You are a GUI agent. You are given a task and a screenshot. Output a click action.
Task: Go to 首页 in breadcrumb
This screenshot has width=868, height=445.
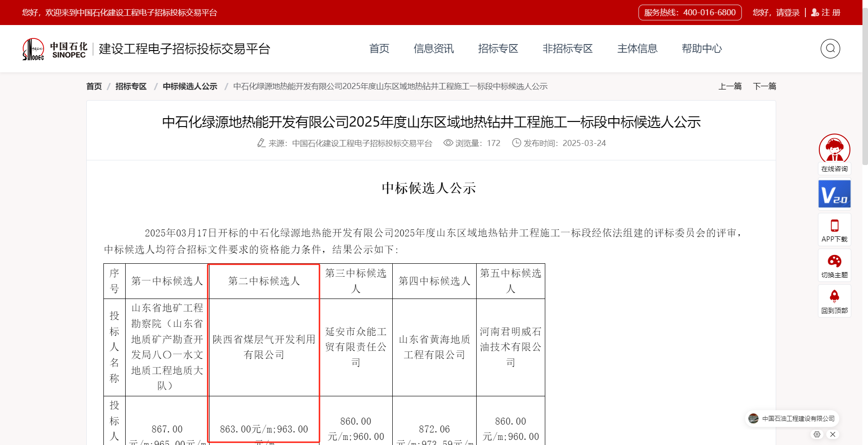pyautogui.click(x=94, y=86)
